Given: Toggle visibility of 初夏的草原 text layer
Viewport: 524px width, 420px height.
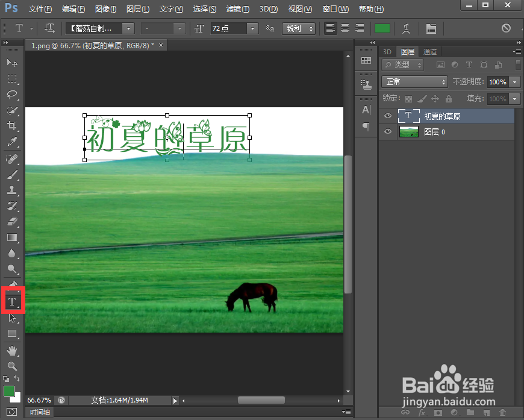Looking at the screenshot, I should point(387,116).
